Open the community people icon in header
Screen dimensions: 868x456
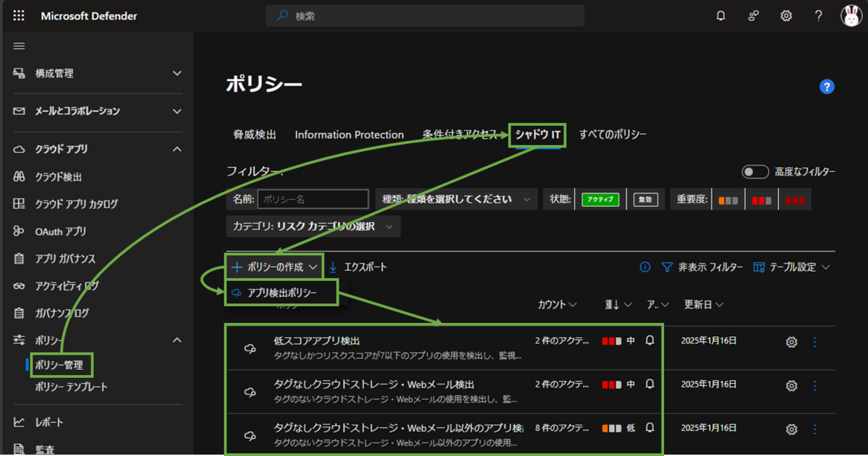point(753,16)
